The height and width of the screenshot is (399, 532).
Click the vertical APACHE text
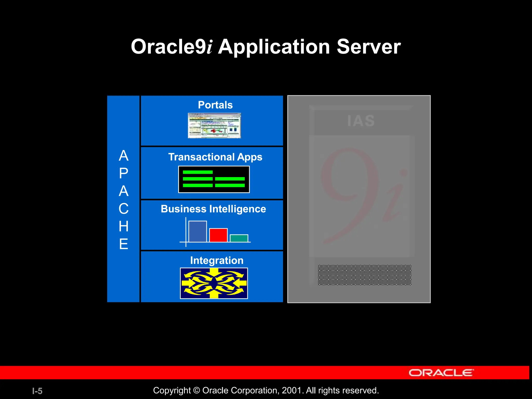(124, 199)
